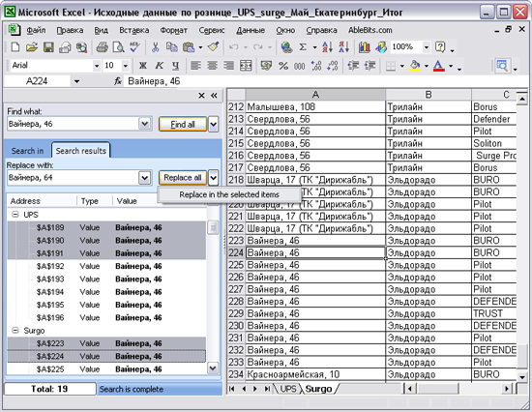Open the zoom percentage dropdown
The height and width of the screenshot is (412, 532).
(427, 46)
